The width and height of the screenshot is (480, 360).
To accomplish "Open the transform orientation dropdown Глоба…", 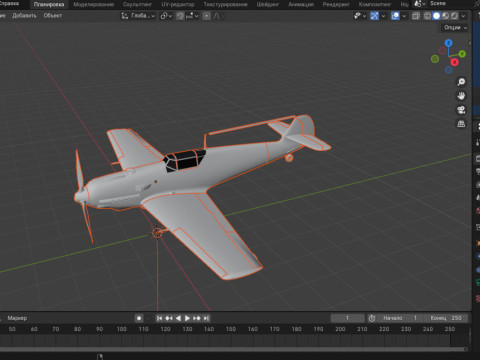I will [x=138, y=16].
